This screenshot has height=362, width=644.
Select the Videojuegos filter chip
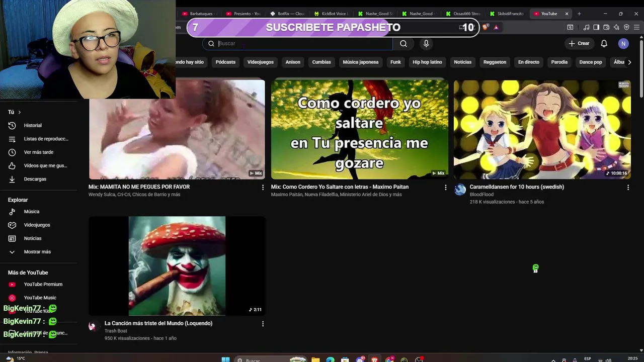pos(261,62)
